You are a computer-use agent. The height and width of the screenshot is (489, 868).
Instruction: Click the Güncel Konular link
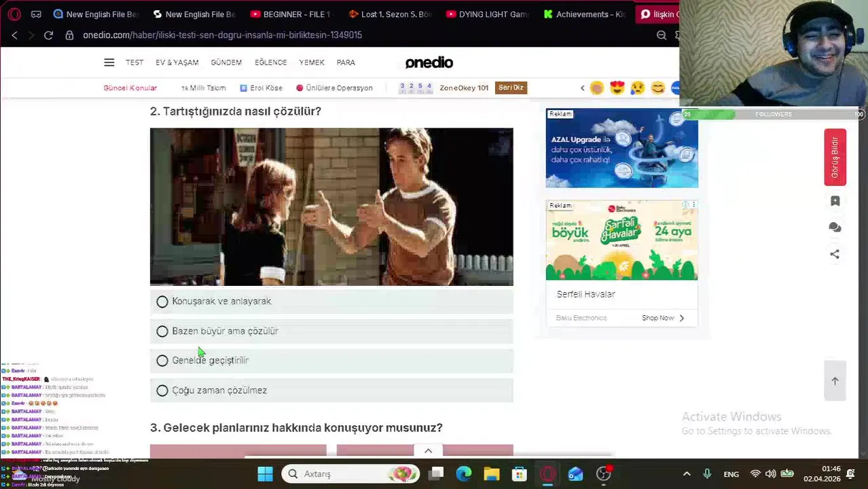point(130,88)
